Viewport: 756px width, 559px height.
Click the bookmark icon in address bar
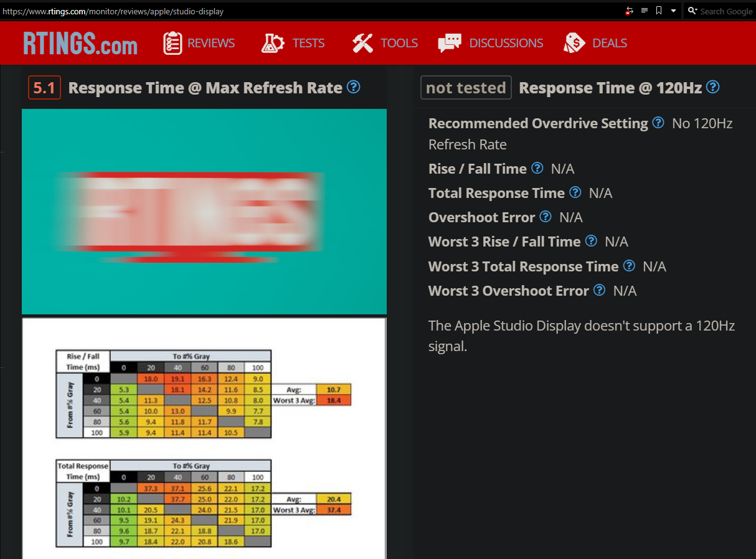coord(659,11)
